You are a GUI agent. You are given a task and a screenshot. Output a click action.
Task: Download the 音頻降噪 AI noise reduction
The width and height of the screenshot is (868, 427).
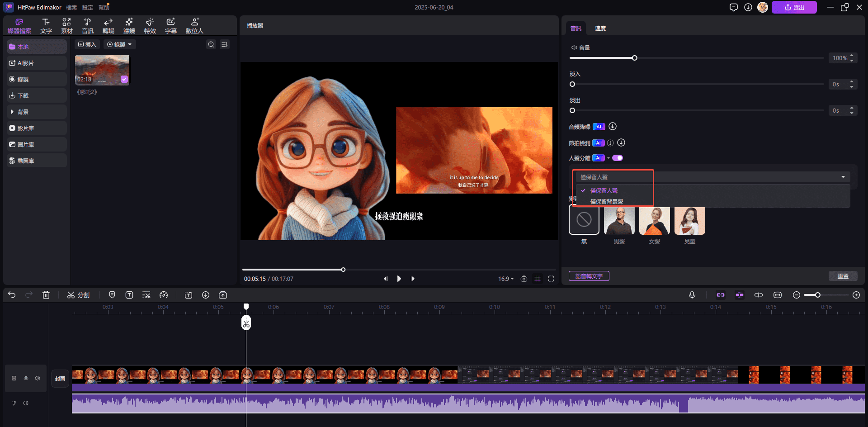coord(613,126)
